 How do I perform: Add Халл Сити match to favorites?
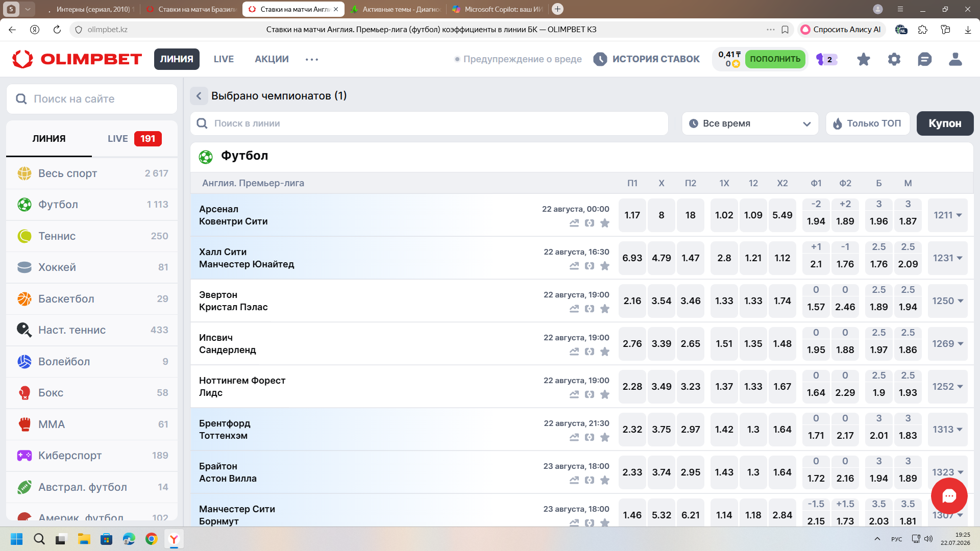pos(605,266)
